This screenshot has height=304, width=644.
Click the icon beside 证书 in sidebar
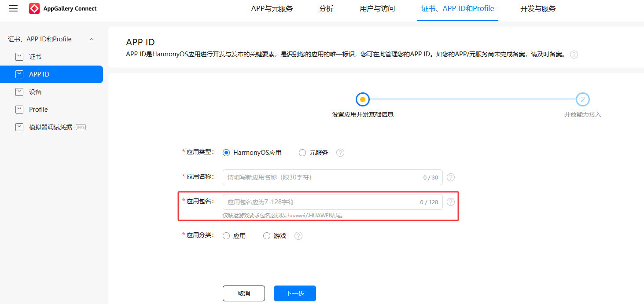(x=19, y=57)
